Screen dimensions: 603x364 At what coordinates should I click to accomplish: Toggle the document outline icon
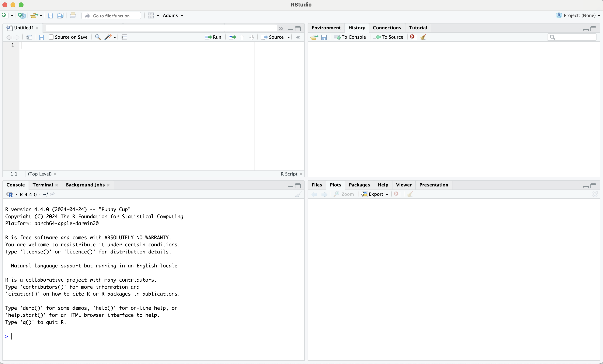(298, 37)
